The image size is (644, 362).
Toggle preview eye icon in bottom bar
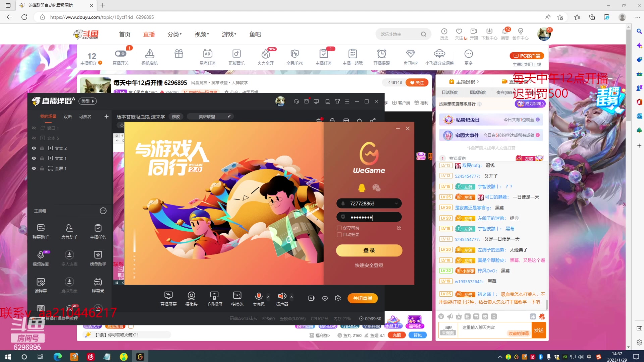[x=325, y=298]
